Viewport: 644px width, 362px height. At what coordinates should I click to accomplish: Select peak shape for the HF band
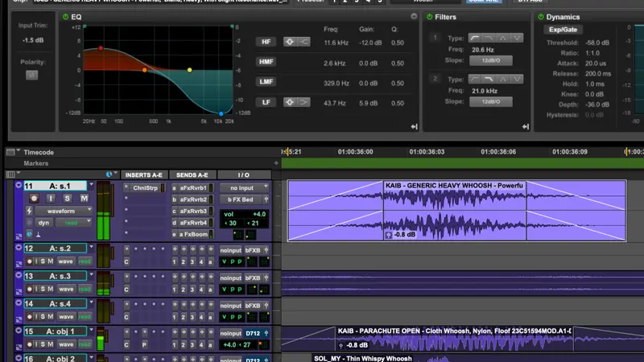click(290, 42)
